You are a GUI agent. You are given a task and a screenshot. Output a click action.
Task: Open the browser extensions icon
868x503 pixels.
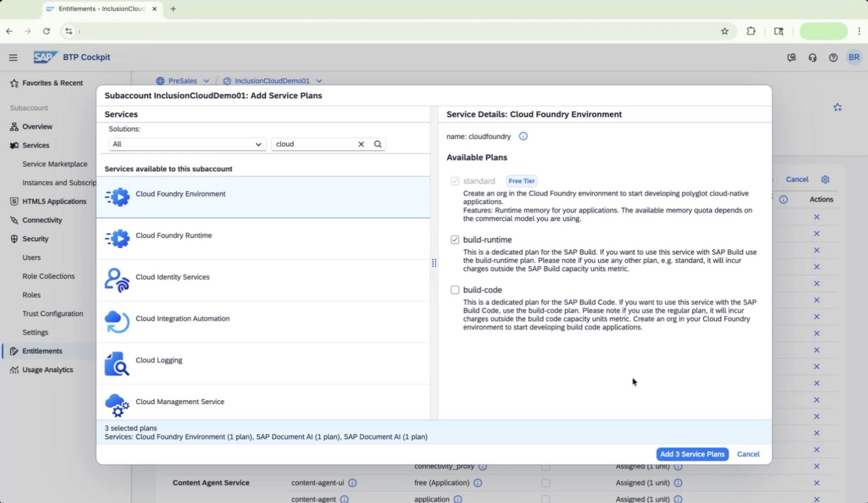point(751,31)
